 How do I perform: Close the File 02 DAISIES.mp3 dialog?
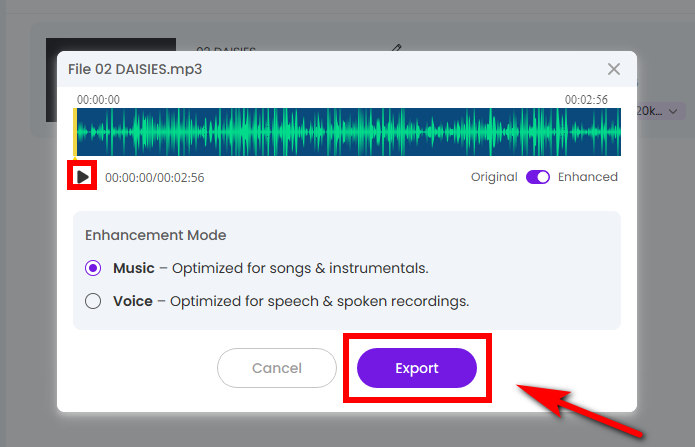[x=614, y=69]
